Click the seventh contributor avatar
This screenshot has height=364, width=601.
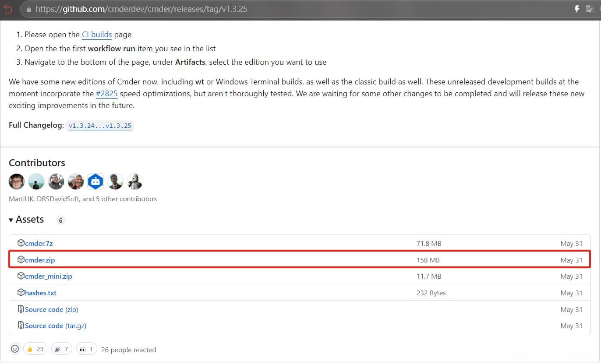coord(135,181)
